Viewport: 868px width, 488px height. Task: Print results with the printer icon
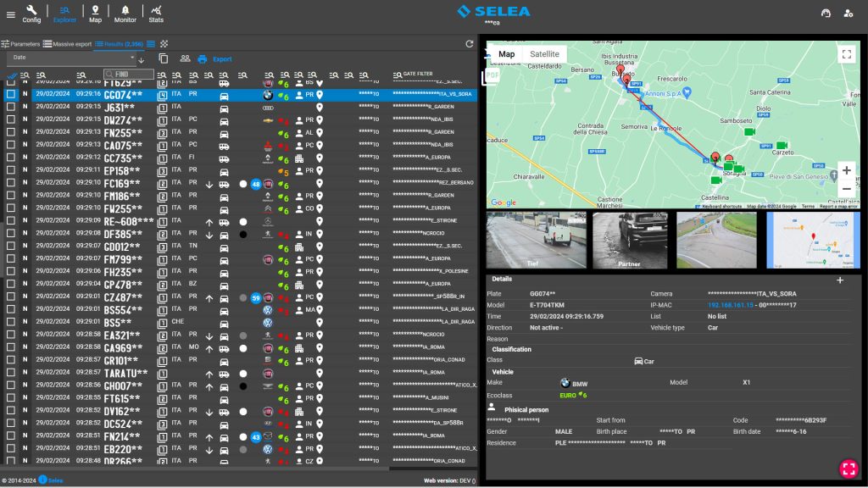(202, 58)
